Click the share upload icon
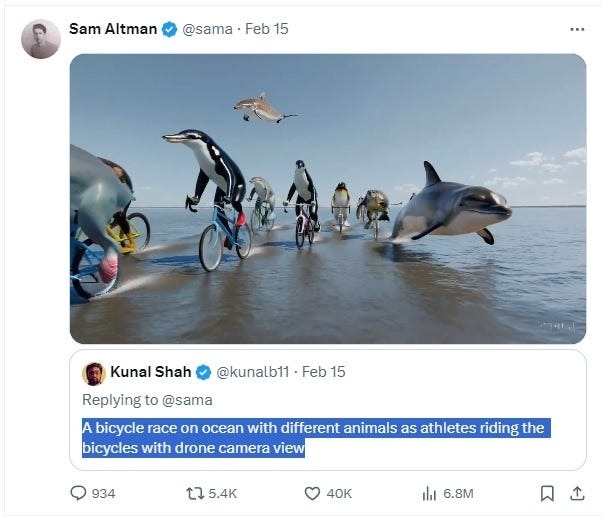The width and height of the screenshot is (602, 517). coord(576,493)
